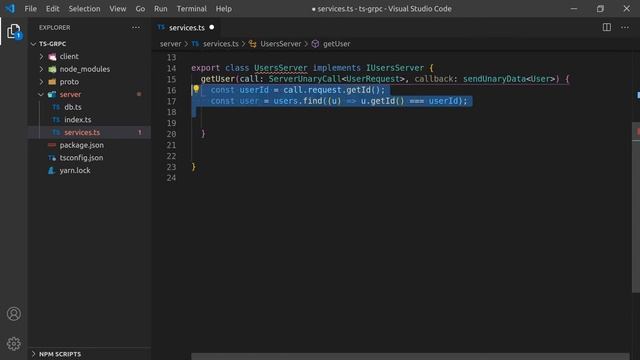
Task: Click the node_modules folder icon
Action: click(x=52, y=69)
